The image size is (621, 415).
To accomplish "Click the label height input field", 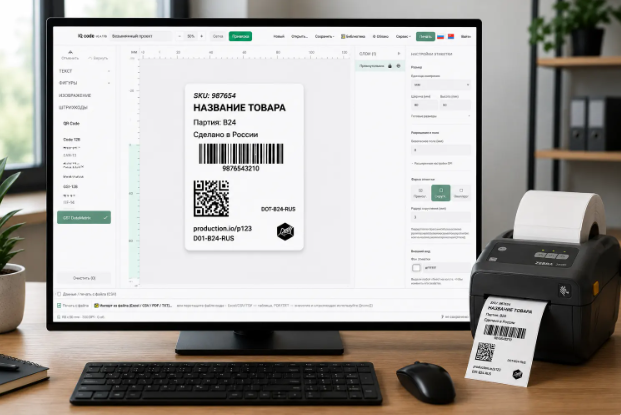I will point(455,105).
